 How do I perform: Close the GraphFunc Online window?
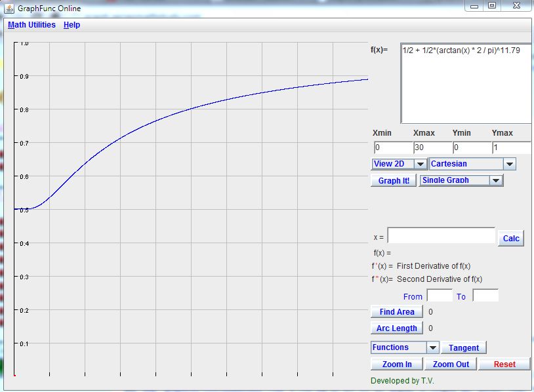point(516,6)
